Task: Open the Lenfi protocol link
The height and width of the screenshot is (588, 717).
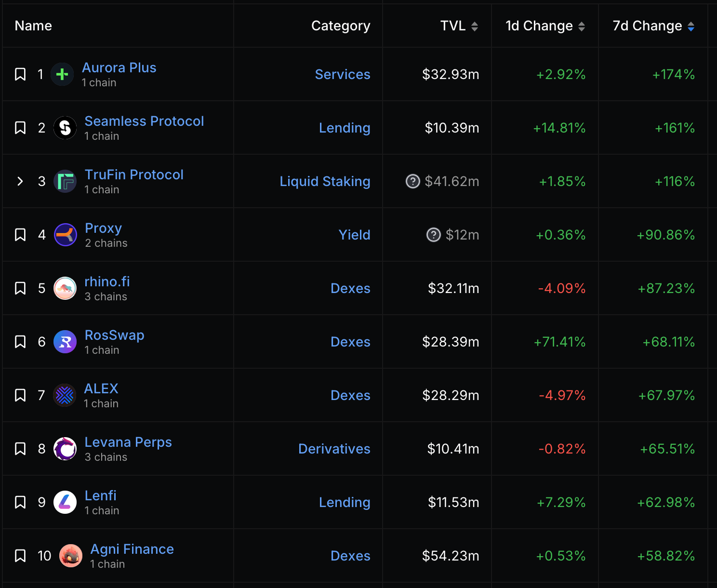Action: tap(100, 495)
